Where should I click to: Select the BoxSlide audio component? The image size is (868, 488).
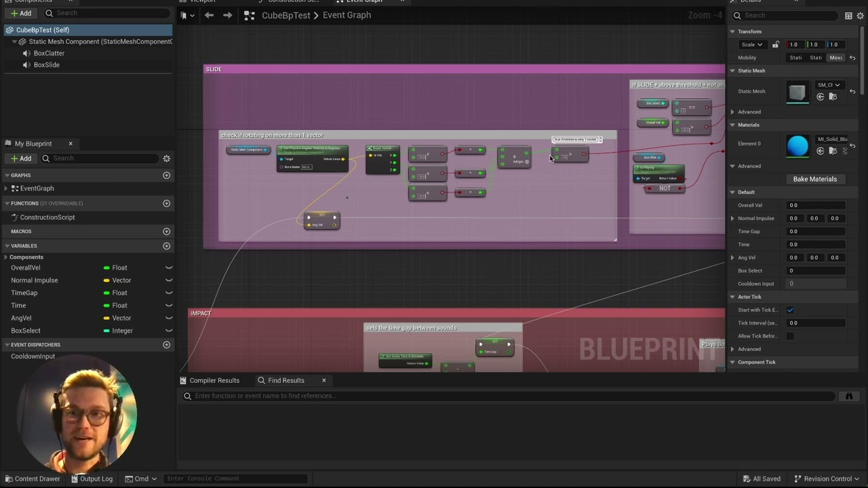[46, 64]
